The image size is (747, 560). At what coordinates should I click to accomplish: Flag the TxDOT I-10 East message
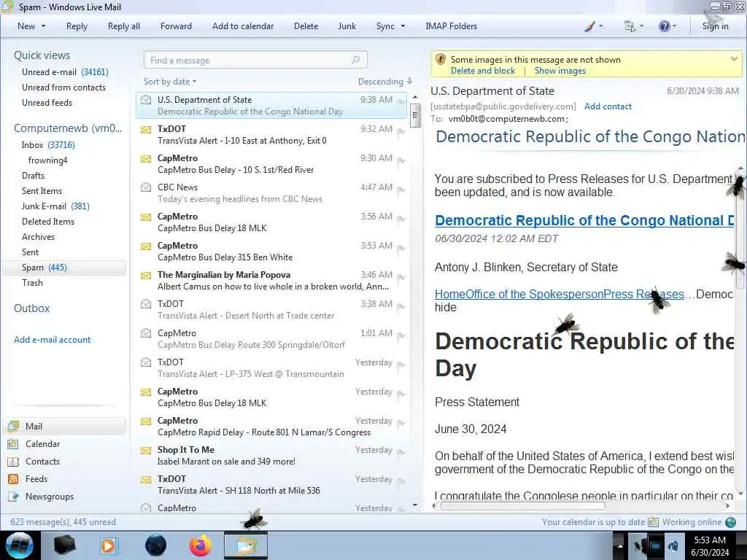coord(400,132)
